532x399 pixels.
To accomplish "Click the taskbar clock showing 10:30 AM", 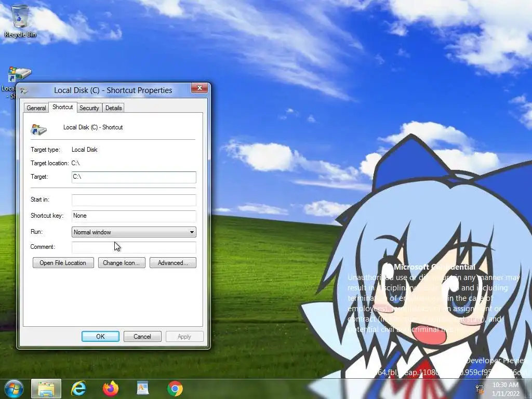I will tap(506, 389).
